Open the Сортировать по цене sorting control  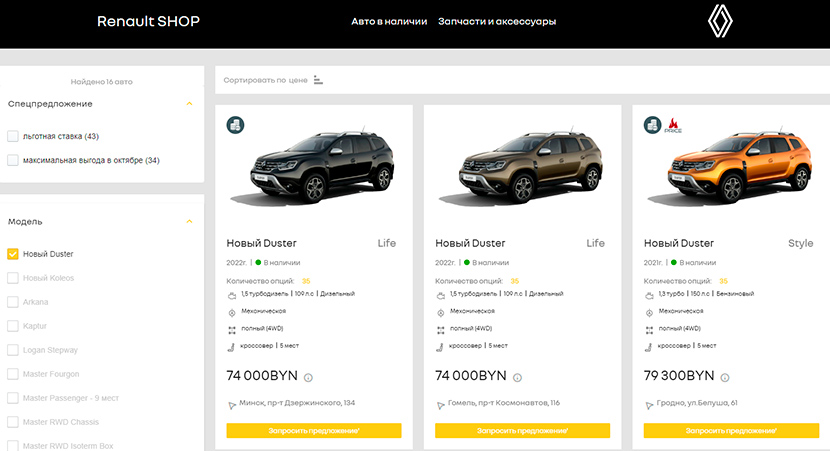coord(265,80)
